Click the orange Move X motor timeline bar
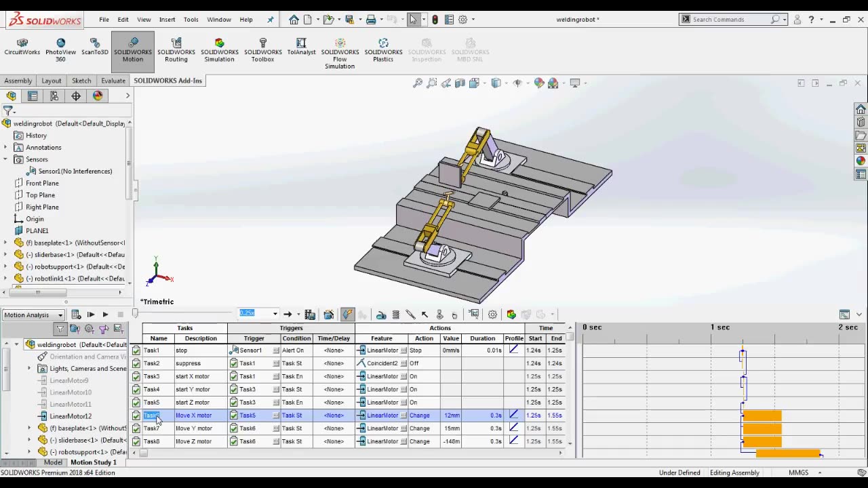The height and width of the screenshot is (488, 868). pyautogui.click(x=762, y=415)
